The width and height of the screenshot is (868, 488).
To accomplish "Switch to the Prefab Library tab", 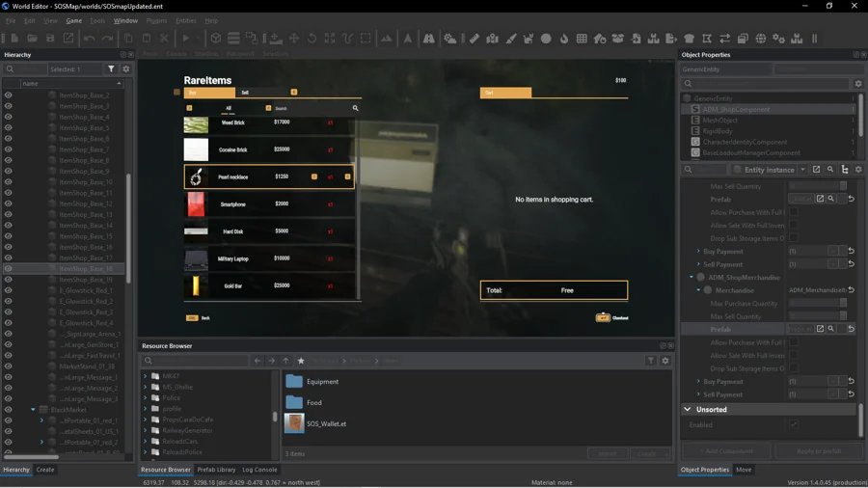I will [x=216, y=470].
